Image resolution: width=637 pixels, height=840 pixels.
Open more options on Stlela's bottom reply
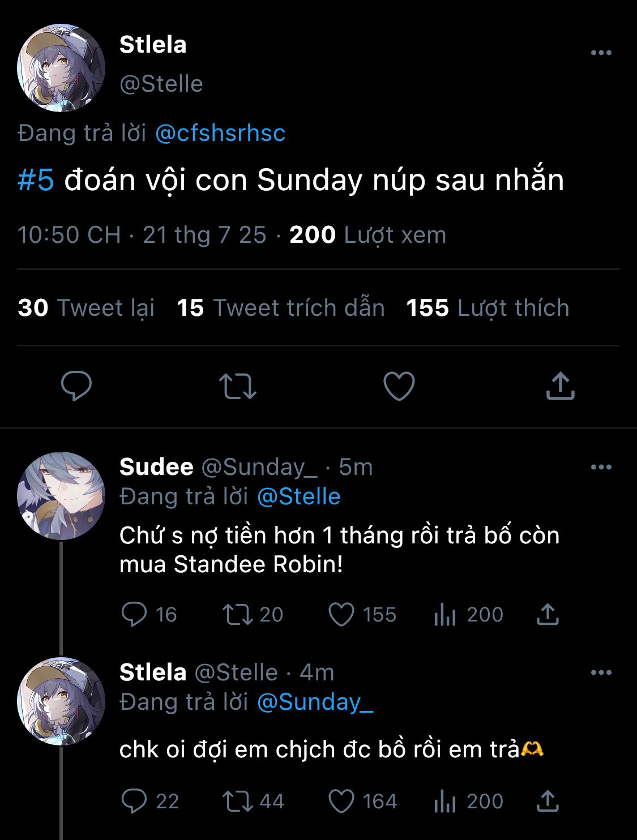(x=601, y=672)
